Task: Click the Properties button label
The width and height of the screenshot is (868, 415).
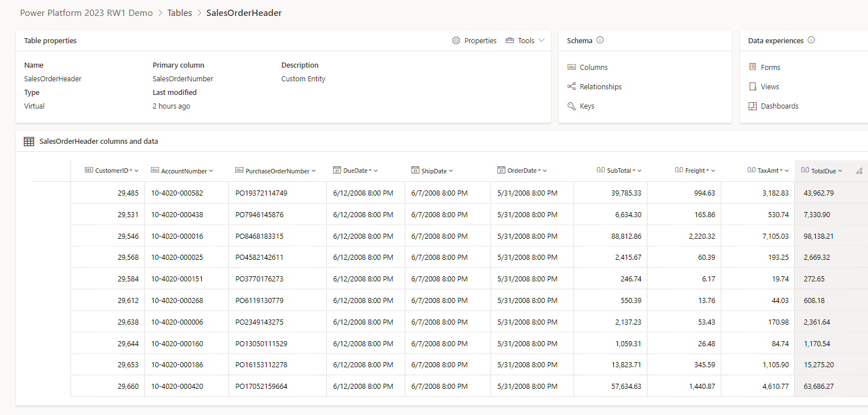Action: [480, 41]
